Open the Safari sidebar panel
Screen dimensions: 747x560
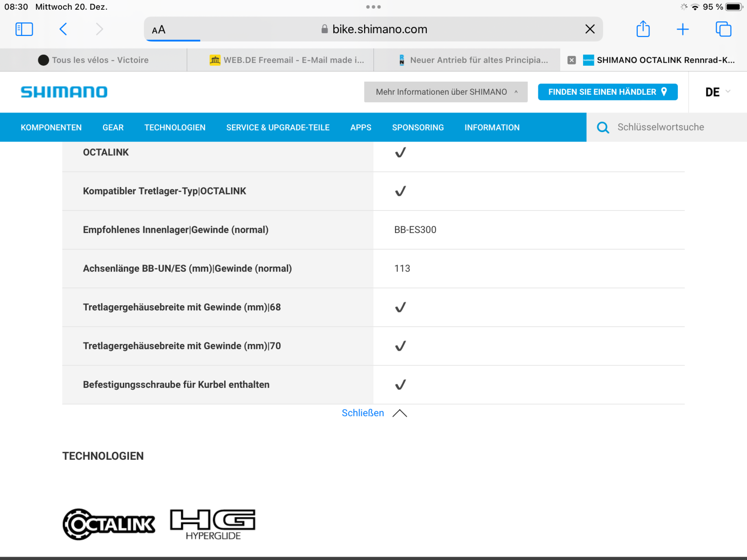(x=24, y=29)
